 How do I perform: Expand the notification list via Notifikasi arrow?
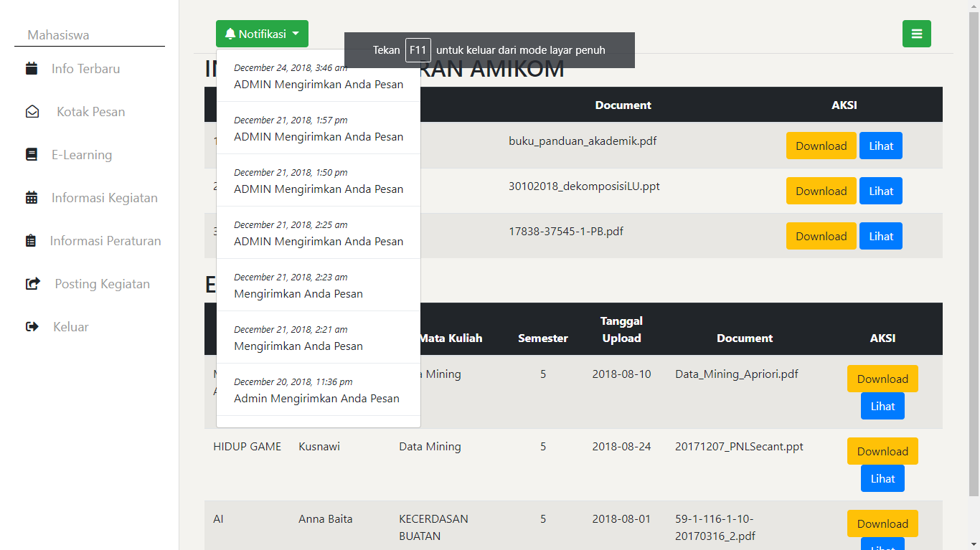tap(295, 34)
